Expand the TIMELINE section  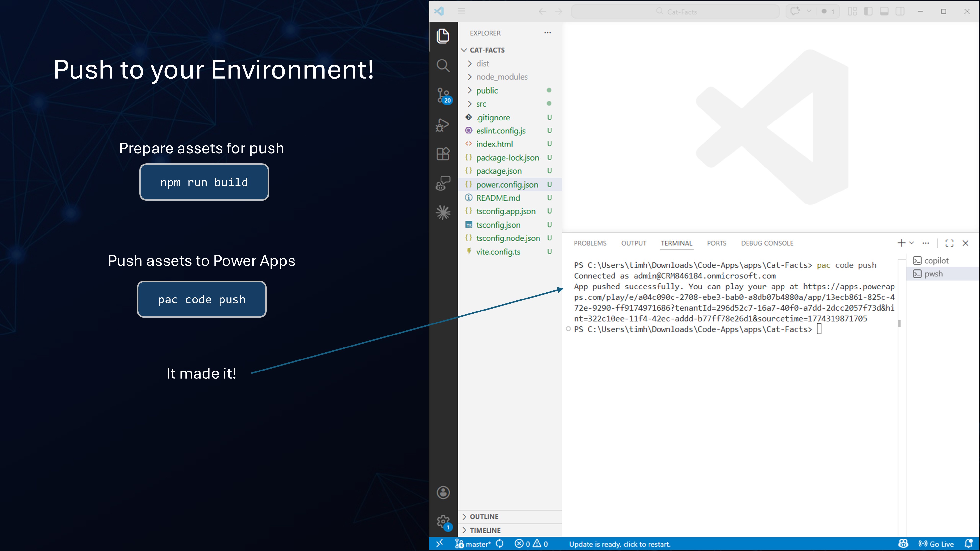510,530
